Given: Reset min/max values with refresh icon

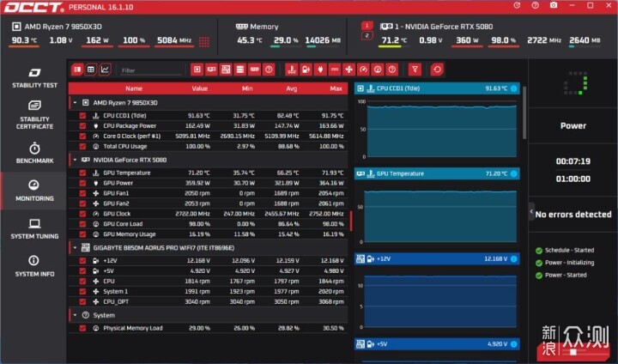Looking at the screenshot, I should coord(437,70).
